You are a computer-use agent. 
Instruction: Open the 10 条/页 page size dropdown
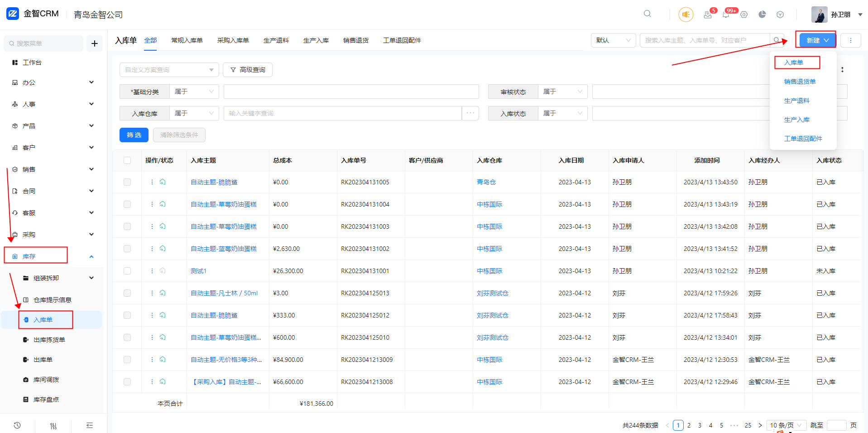[x=786, y=425]
